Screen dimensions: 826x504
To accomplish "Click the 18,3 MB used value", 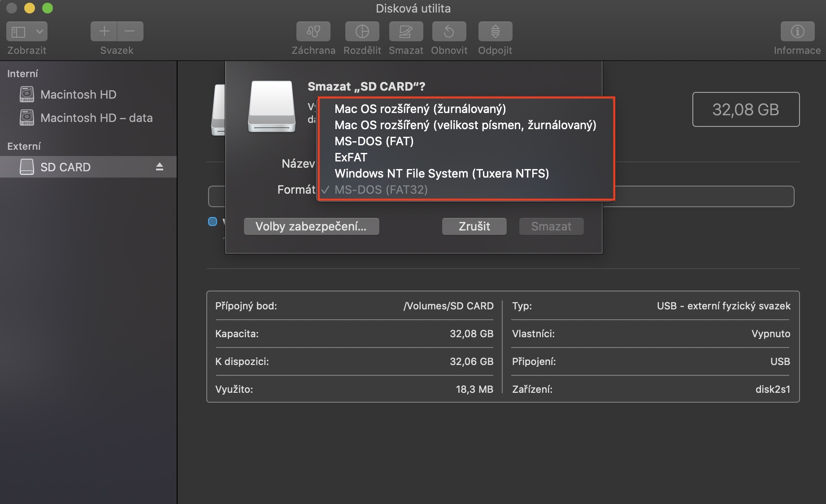I will click(474, 389).
